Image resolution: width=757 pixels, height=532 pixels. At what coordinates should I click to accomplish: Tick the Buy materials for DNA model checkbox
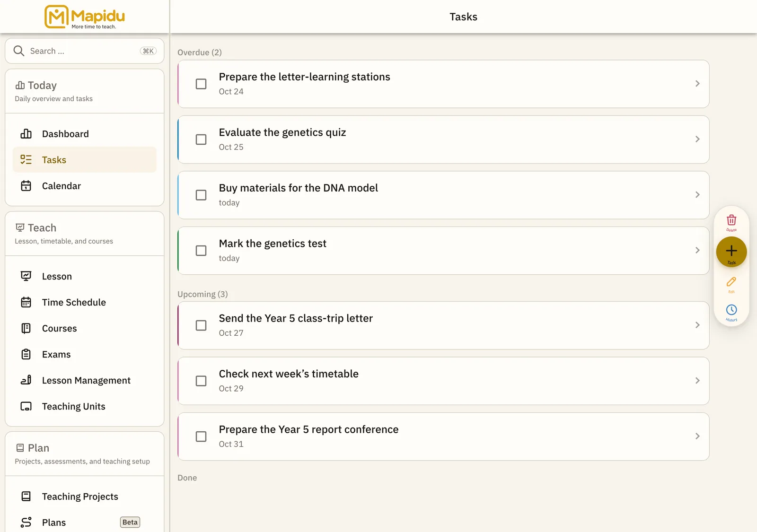click(201, 195)
